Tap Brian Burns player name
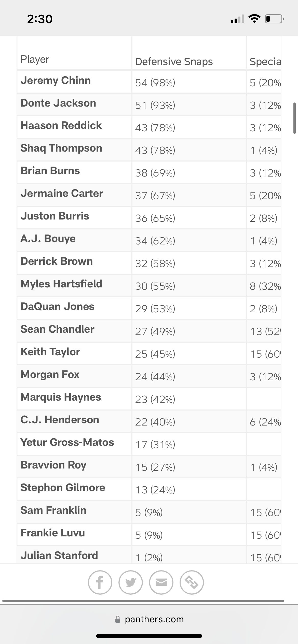Viewport: 298px width, 644px height. [x=50, y=171]
